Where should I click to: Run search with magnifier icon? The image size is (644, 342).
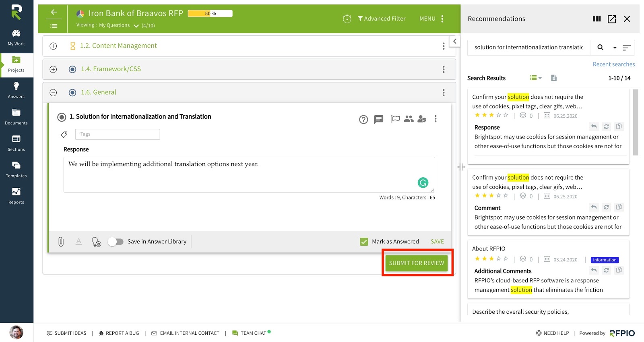(x=600, y=48)
